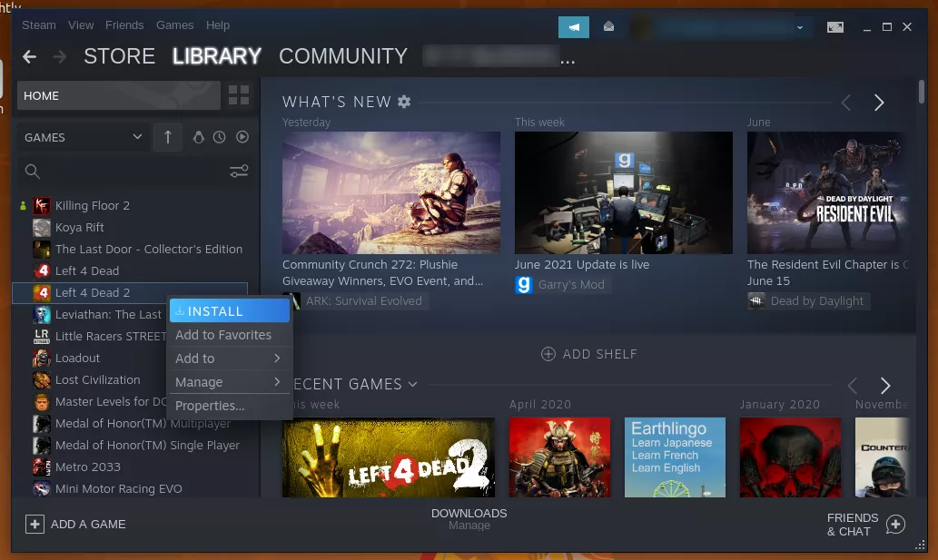
Task: Open the Steam menu
Action: 39,25
